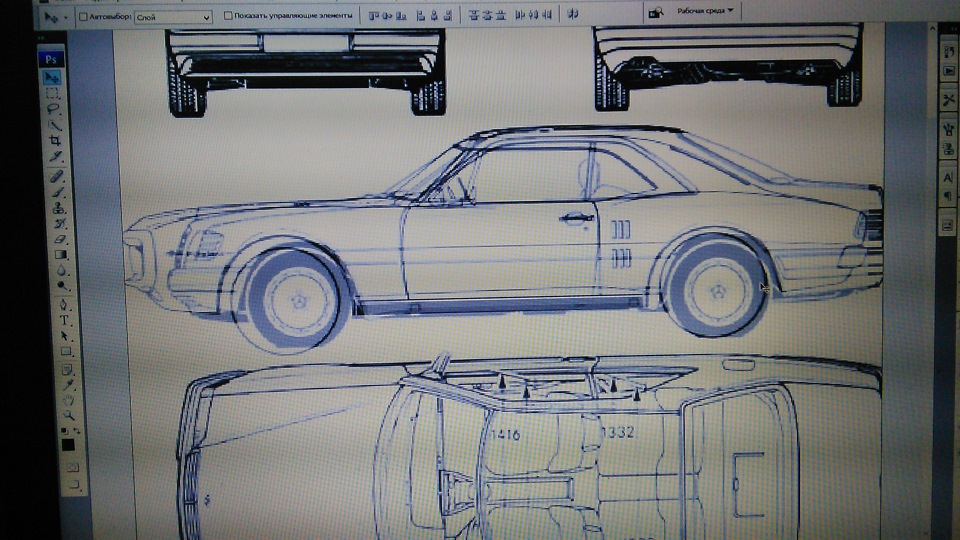Image resolution: width=960 pixels, height=540 pixels.
Task: Open the Paragraph panel icon
Action: pyautogui.click(x=948, y=197)
